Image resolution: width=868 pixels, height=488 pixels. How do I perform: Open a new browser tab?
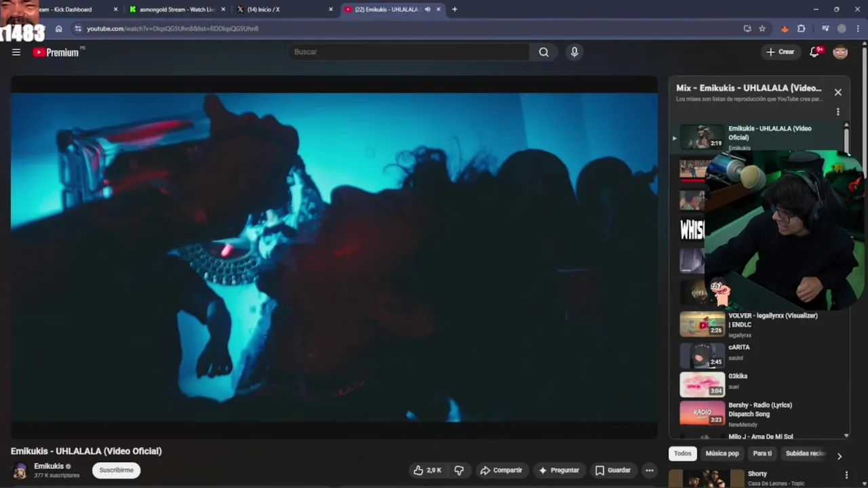pyautogui.click(x=454, y=9)
